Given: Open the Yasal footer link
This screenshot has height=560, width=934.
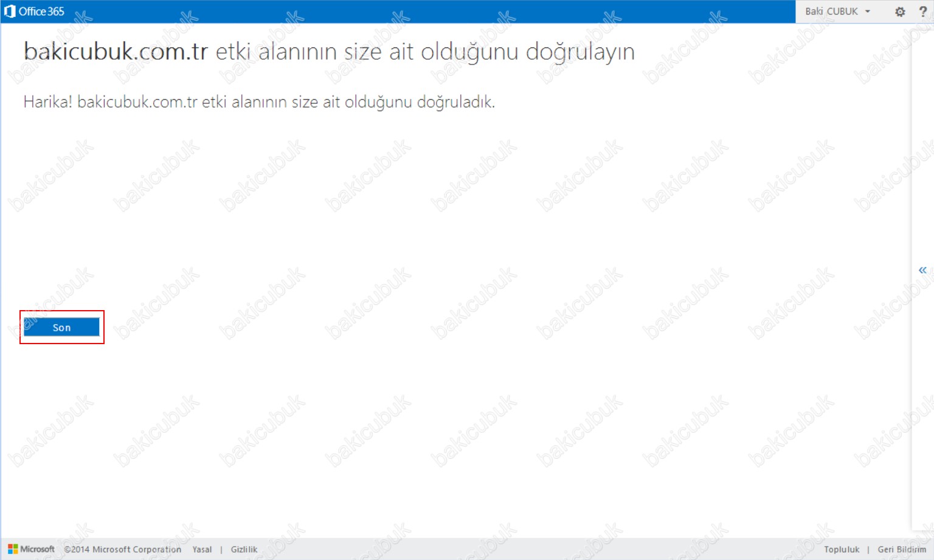Looking at the screenshot, I should pos(202,549).
